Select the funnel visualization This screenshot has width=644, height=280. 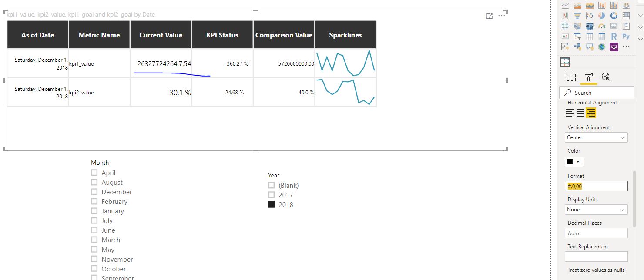(x=577, y=16)
